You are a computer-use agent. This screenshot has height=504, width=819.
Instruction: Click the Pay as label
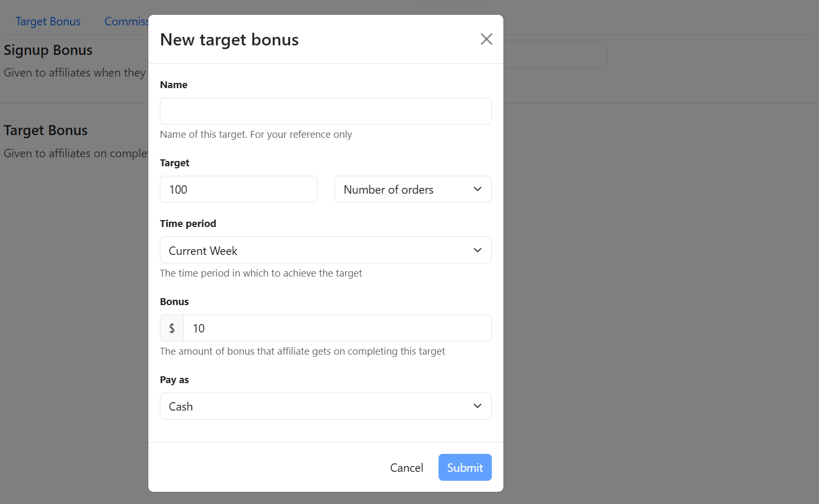174,380
